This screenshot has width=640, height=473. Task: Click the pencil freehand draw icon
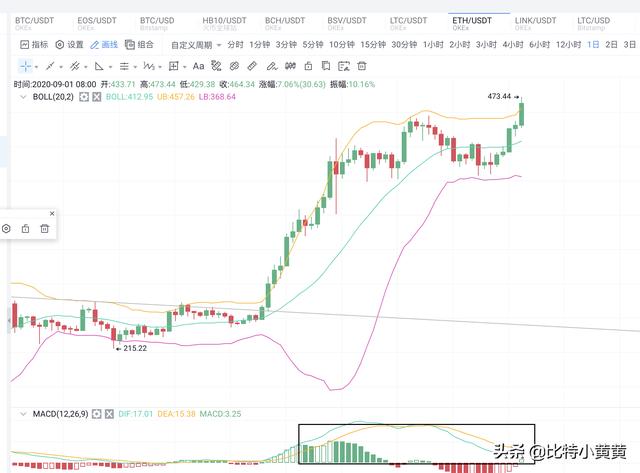(271, 66)
